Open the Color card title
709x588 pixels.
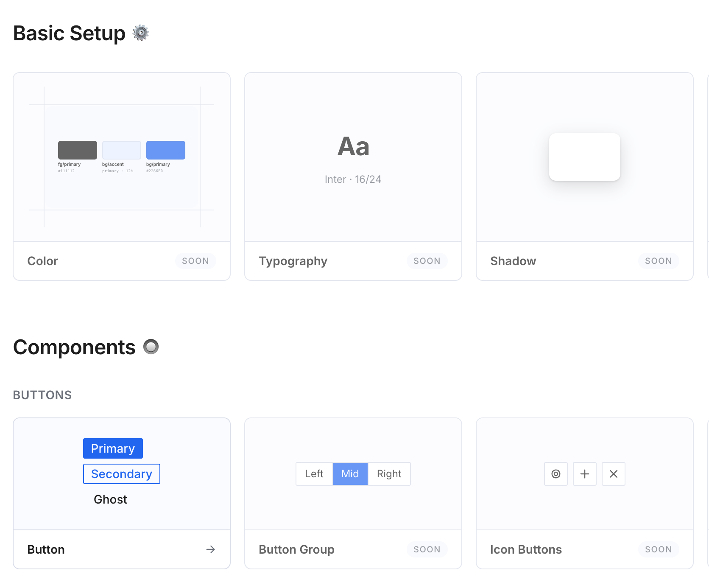43,261
